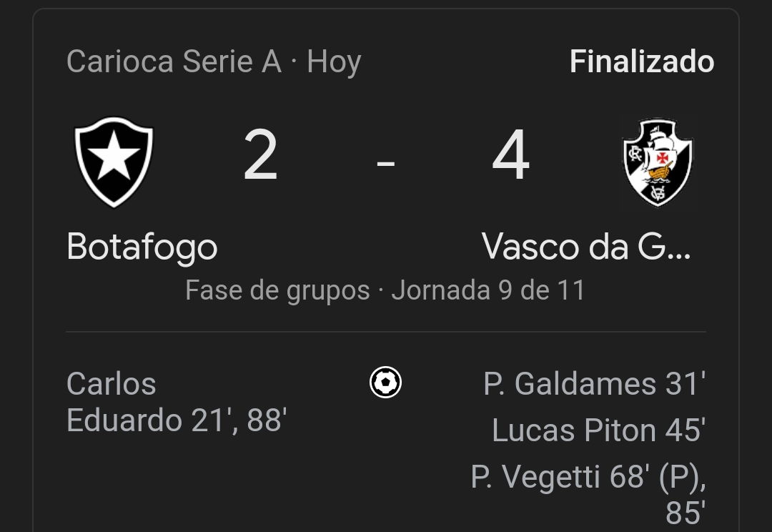Click the soccer ball goals icon
The height and width of the screenshot is (532, 772).
click(x=385, y=383)
